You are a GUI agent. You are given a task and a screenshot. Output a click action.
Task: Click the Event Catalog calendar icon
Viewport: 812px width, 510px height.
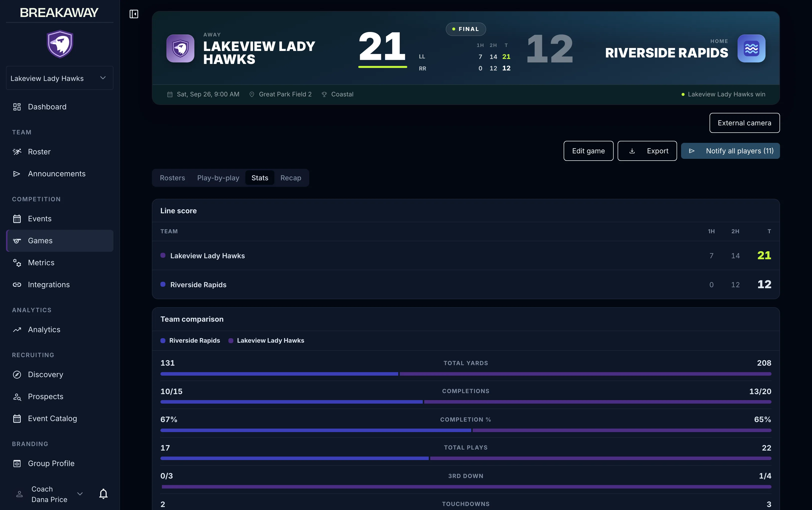(17, 418)
